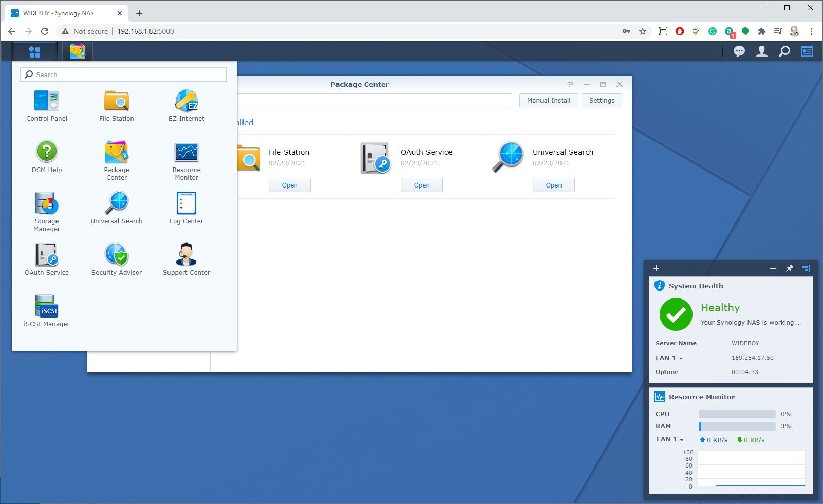This screenshot has width=823, height=504.
Task: Open DSM Help icon
Action: (x=47, y=157)
